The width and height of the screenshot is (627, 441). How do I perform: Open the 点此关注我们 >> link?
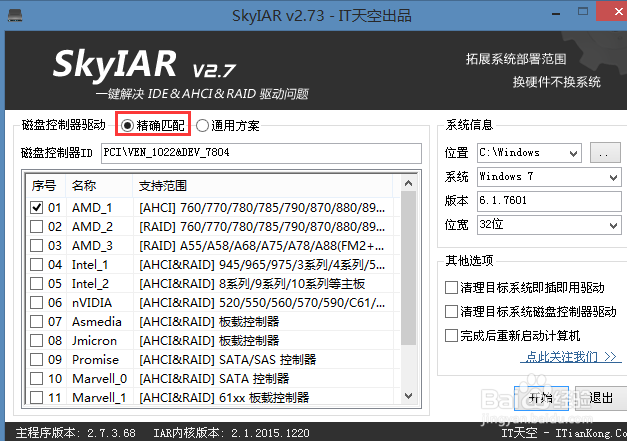pyautogui.click(x=571, y=356)
